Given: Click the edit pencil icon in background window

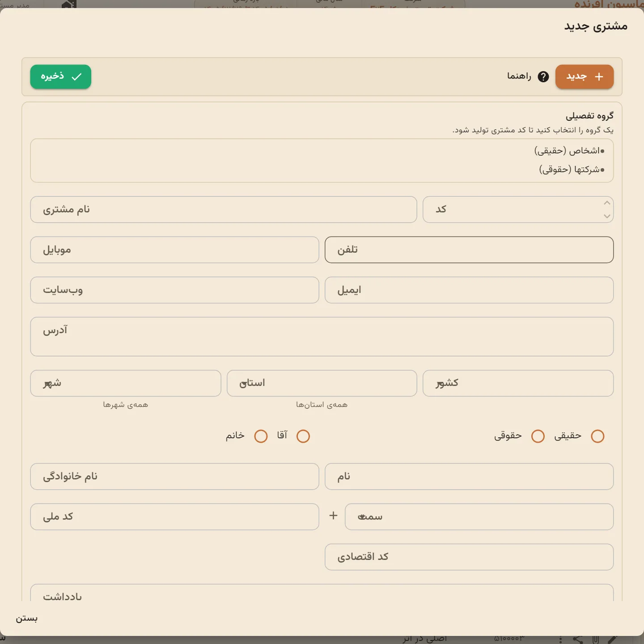Looking at the screenshot, I should click(x=613, y=640).
